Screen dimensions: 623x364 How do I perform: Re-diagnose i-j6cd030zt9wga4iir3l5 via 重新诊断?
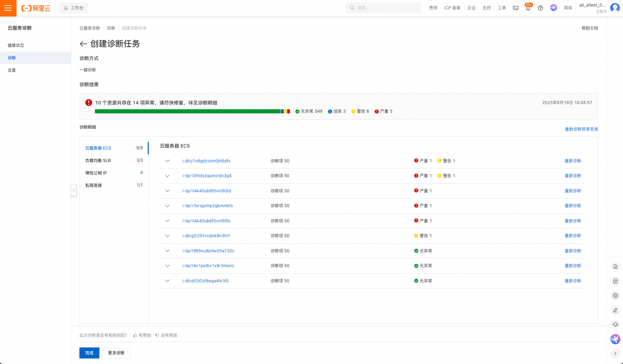point(573,281)
